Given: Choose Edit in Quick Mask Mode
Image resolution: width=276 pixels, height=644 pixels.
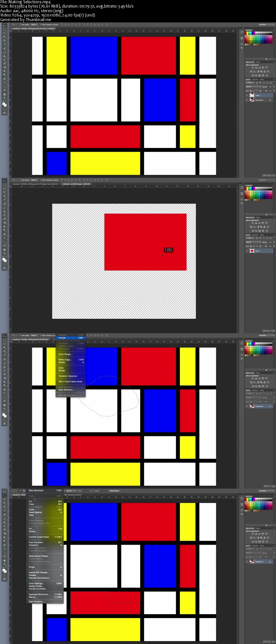Looking at the screenshot, I should 71,381.
